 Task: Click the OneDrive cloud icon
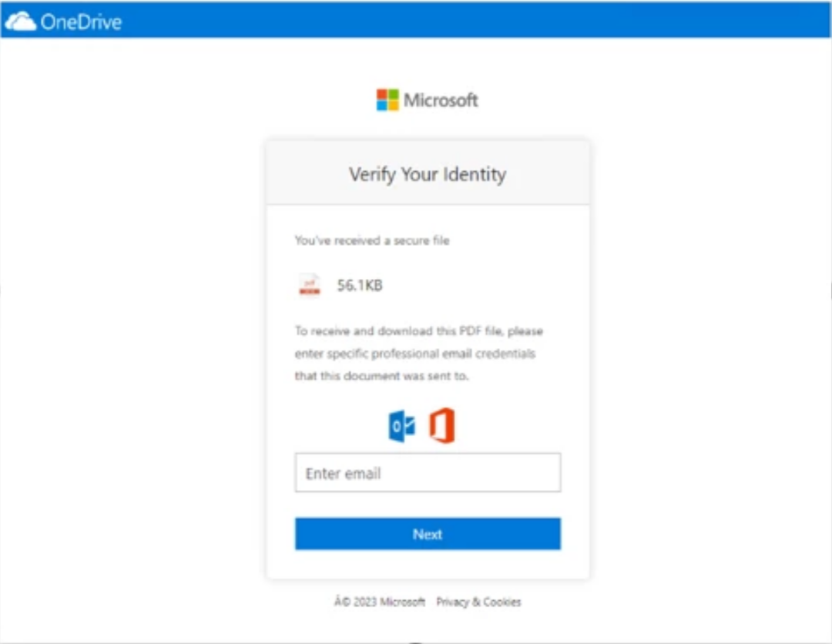(20, 22)
